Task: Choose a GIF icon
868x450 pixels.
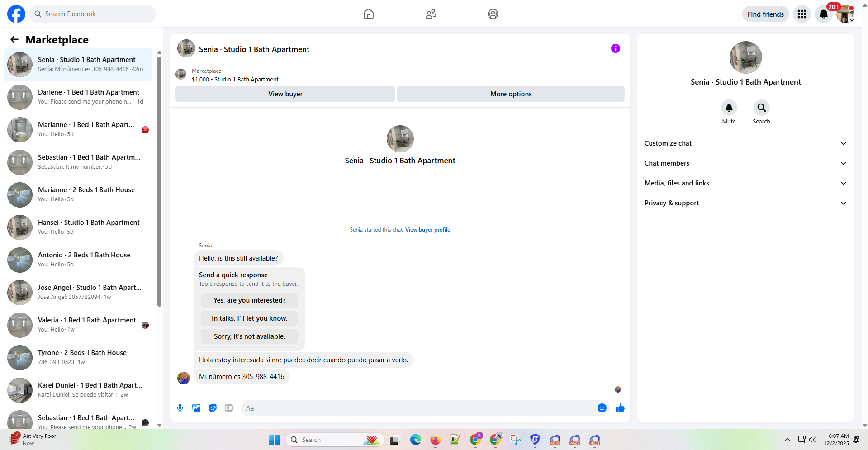Action: [229, 408]
